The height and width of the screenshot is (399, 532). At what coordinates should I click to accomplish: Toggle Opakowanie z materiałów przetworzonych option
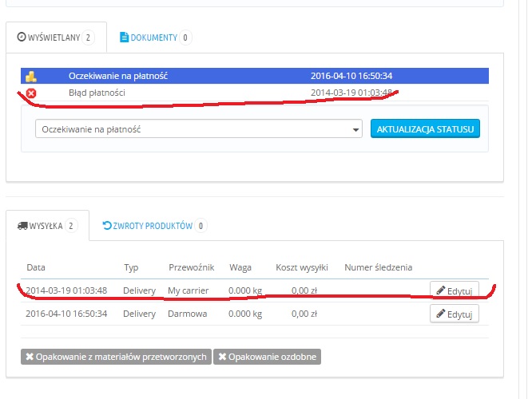coord(115,357)
